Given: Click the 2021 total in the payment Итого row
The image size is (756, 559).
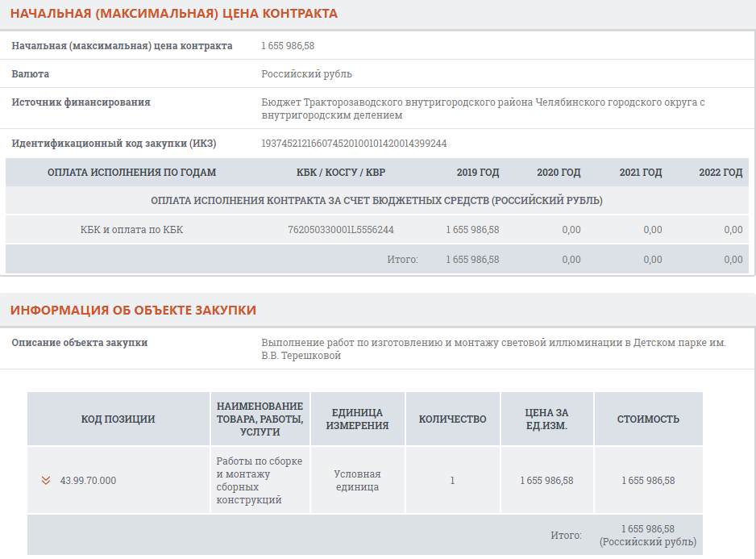Looking at the screenshot, I should pos(653,260).
